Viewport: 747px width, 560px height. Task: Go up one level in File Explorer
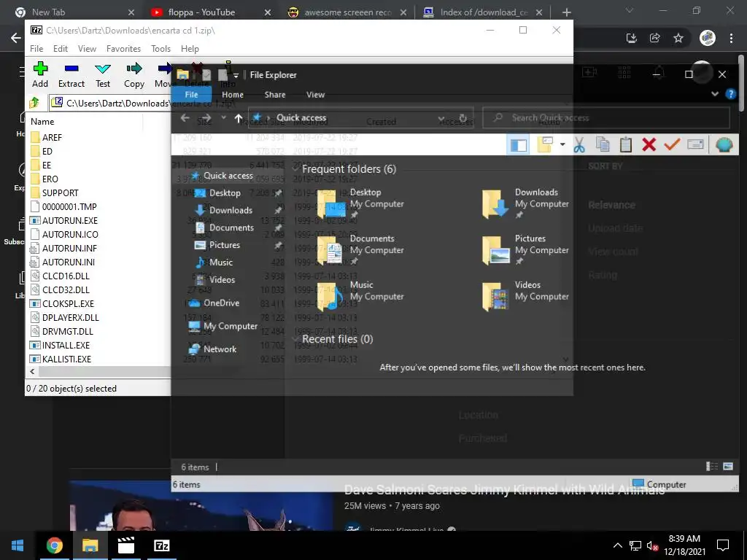(x=239, y=118)
